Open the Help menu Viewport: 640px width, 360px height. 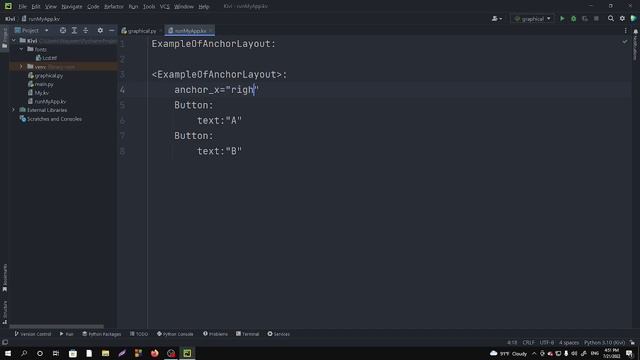203,7
